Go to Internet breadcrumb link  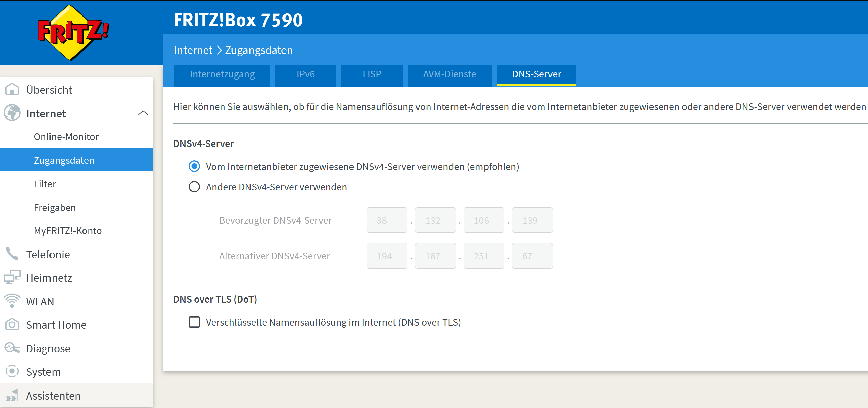193,50
